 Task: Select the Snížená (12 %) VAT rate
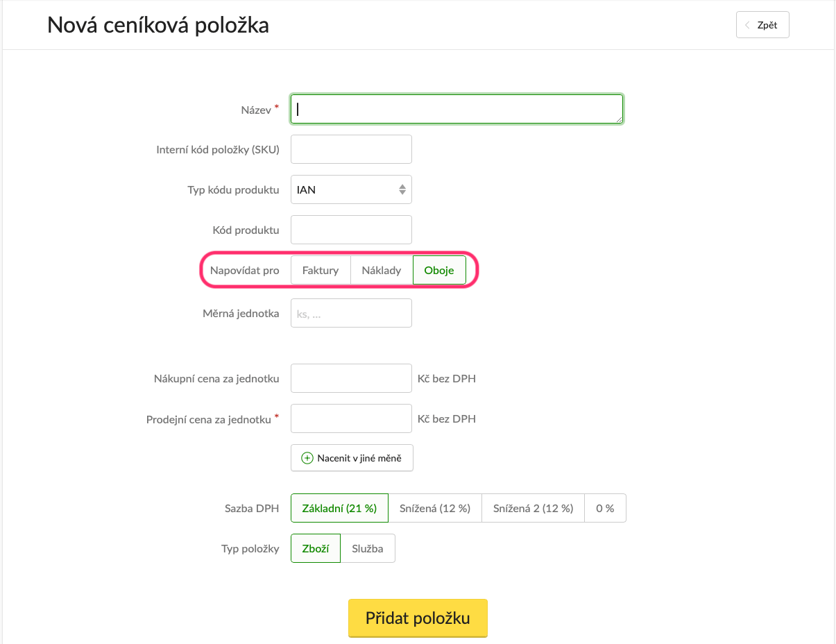[435, 508]
